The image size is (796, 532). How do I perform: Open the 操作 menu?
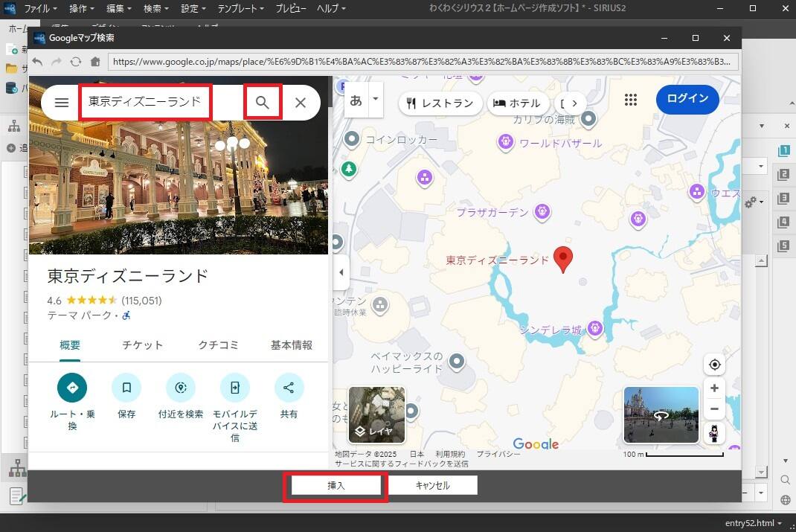pyautogui.click(x=82, y=9)
